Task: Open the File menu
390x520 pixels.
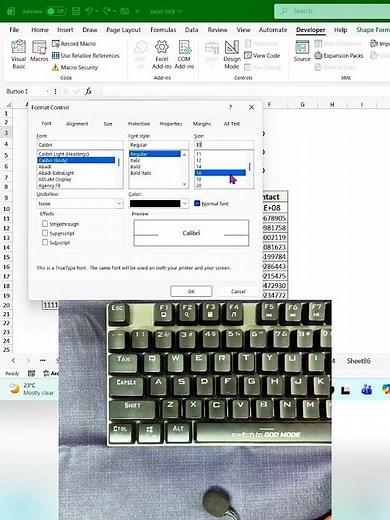Action: tap(14, 30)
